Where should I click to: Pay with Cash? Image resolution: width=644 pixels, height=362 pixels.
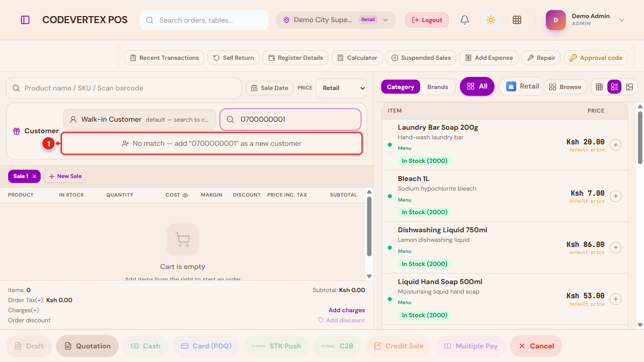(x=146, y=346)
